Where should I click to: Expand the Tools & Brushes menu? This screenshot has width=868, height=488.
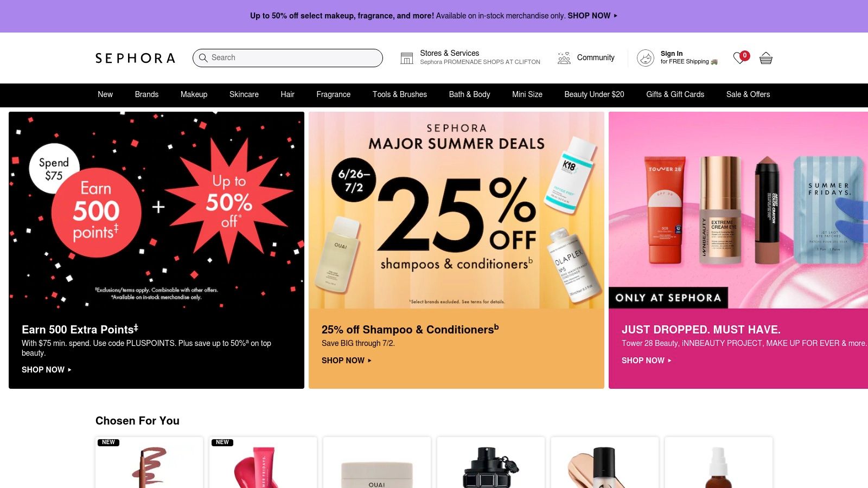click(x=400, y=94)
